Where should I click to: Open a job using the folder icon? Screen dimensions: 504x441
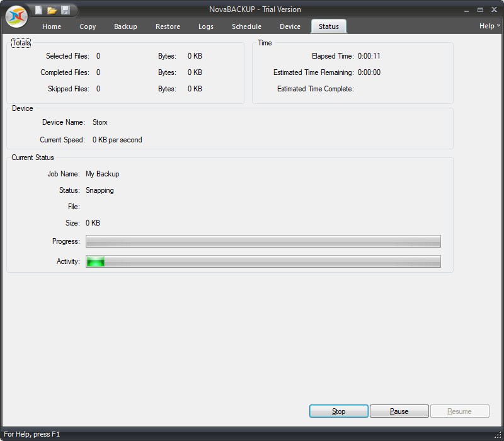(52, 10)
